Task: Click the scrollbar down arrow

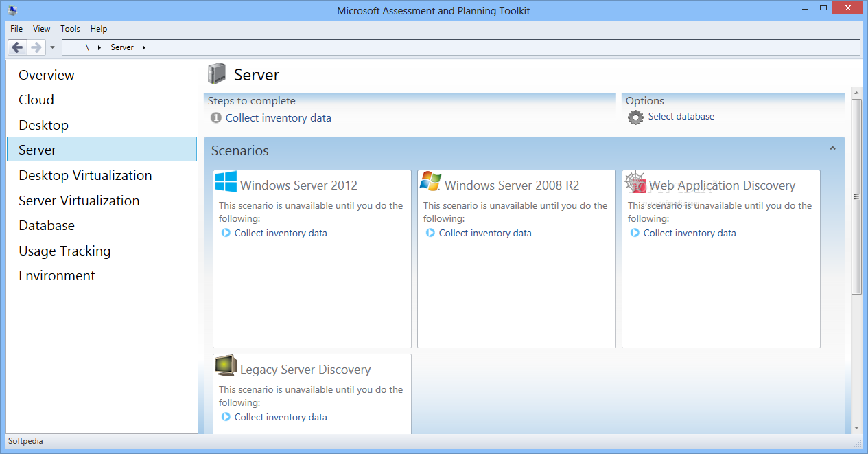Action: [856, 428]
